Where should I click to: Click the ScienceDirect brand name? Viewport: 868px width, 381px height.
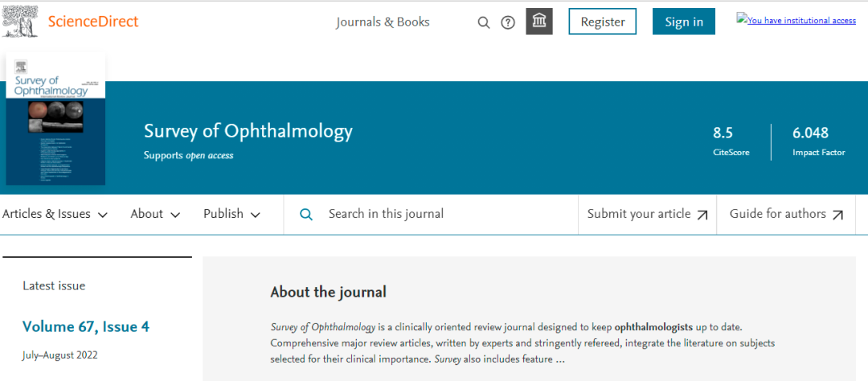tap(93, 21)
